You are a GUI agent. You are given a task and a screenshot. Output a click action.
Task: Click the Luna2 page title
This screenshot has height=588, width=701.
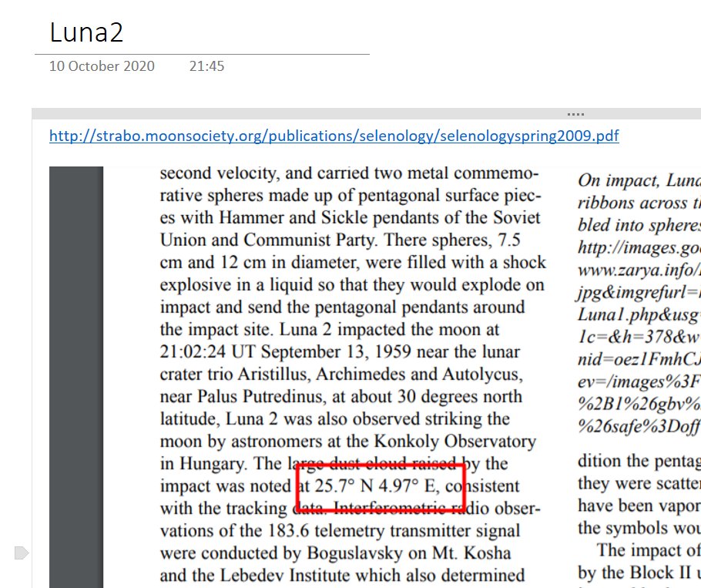[x=86, y=32]
